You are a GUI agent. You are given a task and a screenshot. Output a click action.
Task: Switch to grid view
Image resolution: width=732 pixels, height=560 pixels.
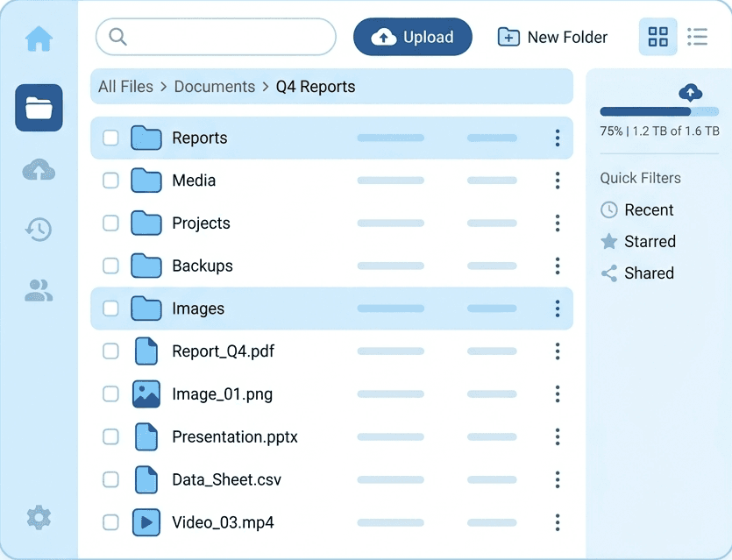click(x=657, y=37)
